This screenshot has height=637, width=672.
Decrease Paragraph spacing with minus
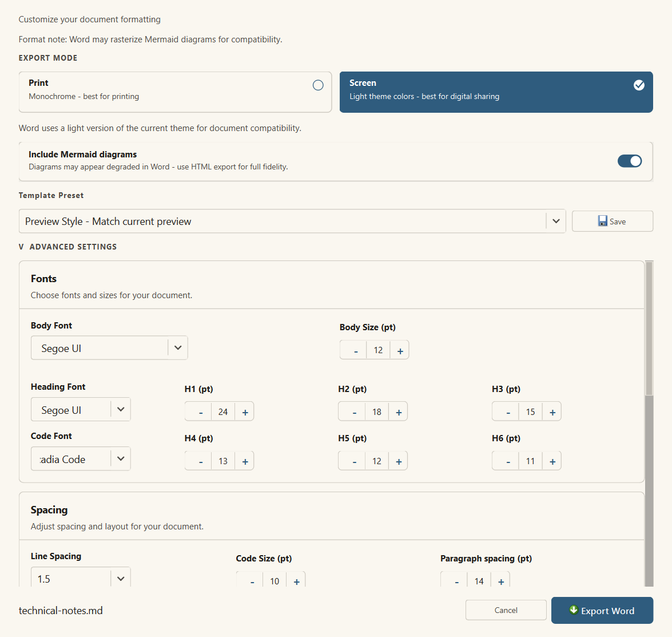tap(454, 580)
